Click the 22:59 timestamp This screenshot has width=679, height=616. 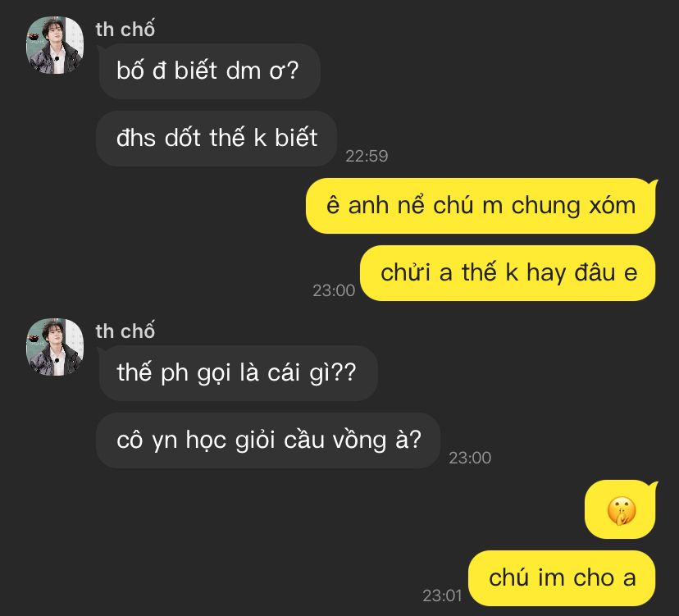[367, 156]
